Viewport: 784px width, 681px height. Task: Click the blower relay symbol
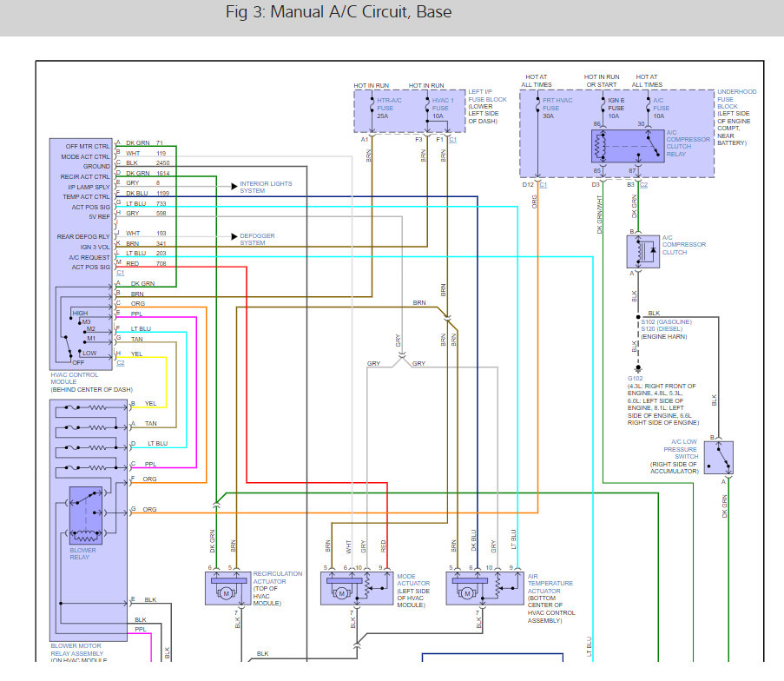86,515
